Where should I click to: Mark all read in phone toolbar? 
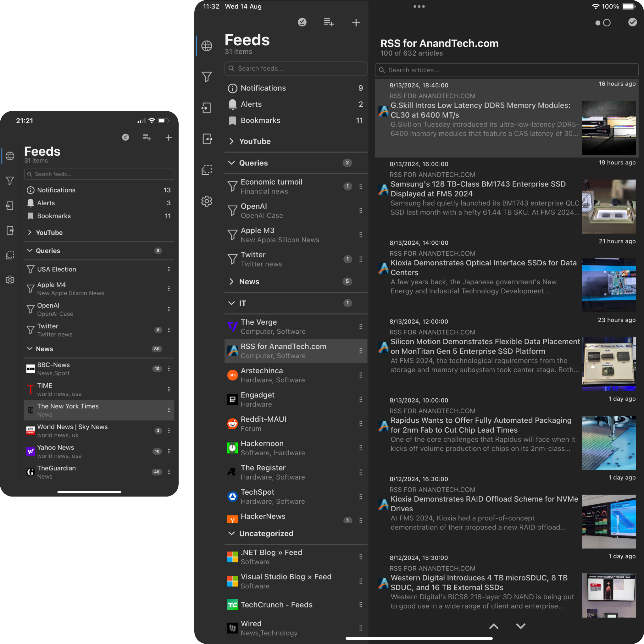[125, 137]
